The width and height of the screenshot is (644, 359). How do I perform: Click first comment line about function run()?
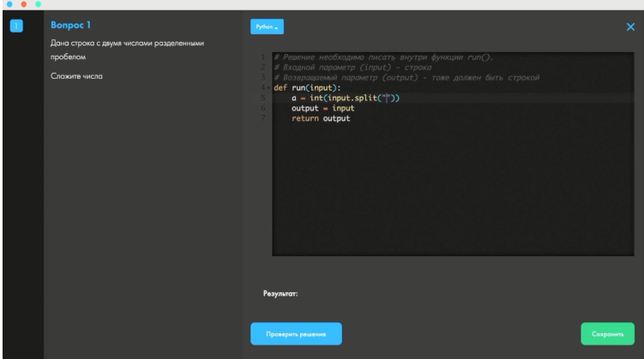pyautogui.click(x=383, y=57)
